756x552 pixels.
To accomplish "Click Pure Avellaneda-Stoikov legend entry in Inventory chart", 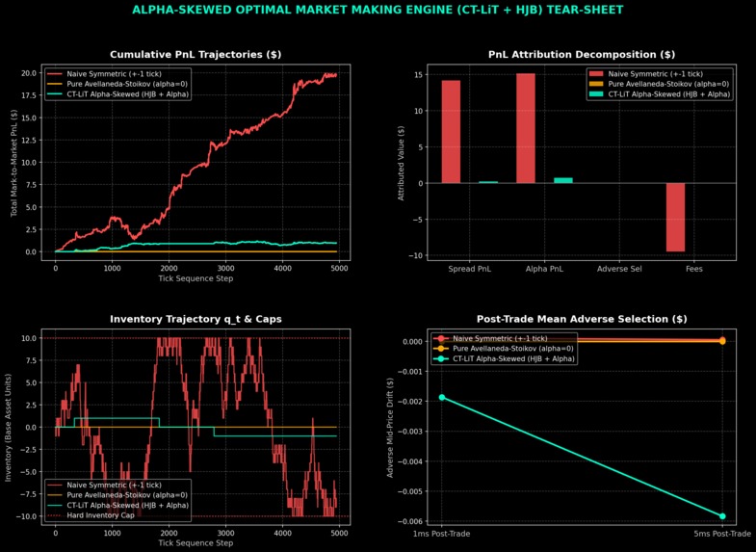I will click(x=117, y=495).
